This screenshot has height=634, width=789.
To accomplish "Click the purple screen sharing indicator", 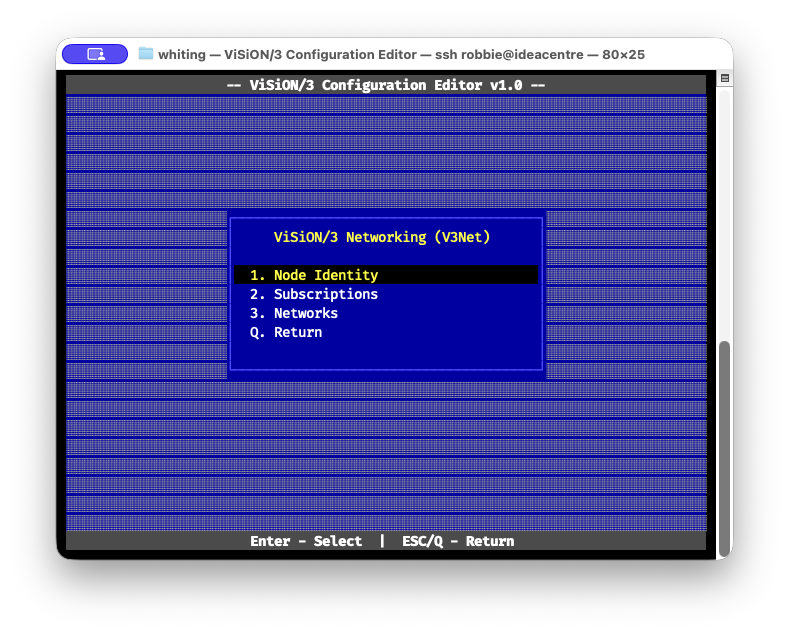I will (x=95, y=54).
